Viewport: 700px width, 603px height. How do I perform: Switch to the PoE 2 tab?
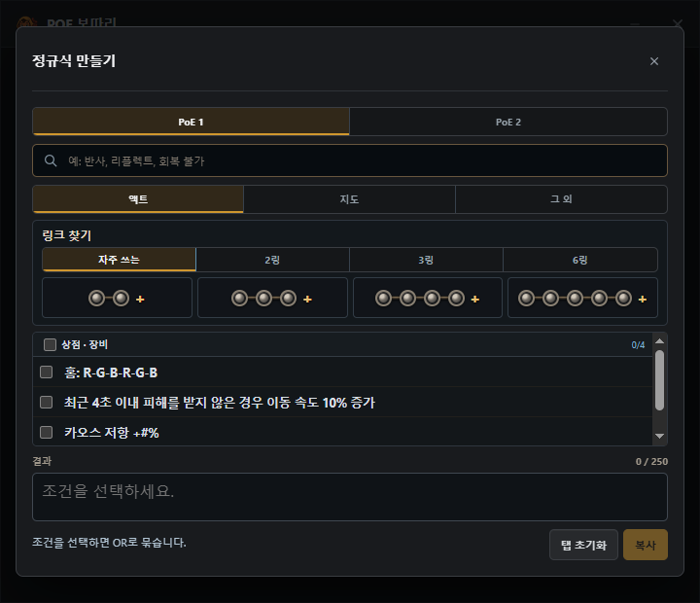(x=508, y=122)
